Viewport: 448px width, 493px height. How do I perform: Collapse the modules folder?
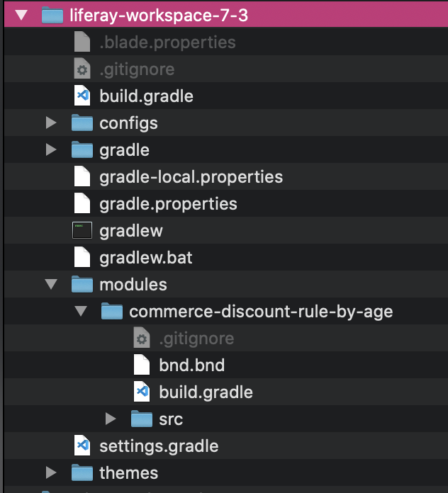(x=51, y=284)
